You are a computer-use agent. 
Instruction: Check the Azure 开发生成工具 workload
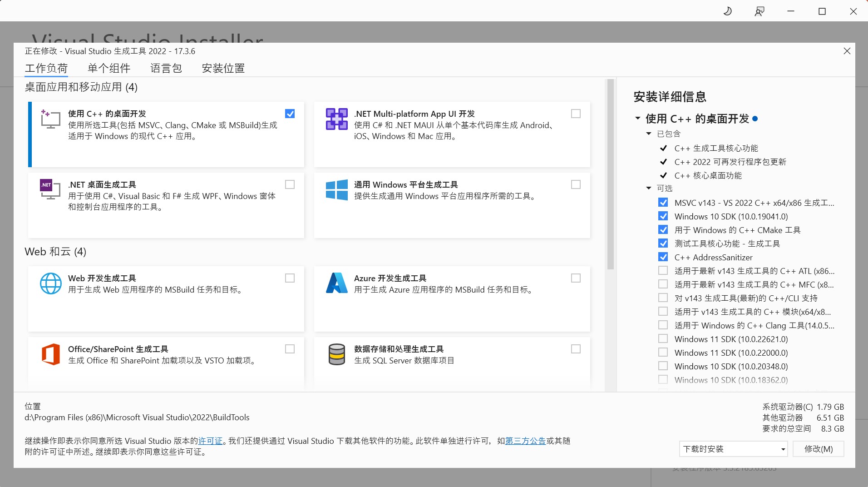(576, 278)
